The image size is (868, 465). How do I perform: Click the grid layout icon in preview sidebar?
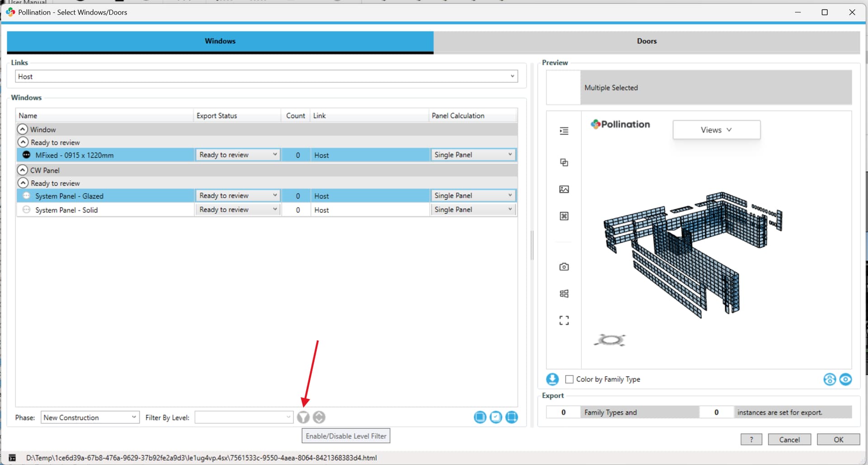point(564,294)
